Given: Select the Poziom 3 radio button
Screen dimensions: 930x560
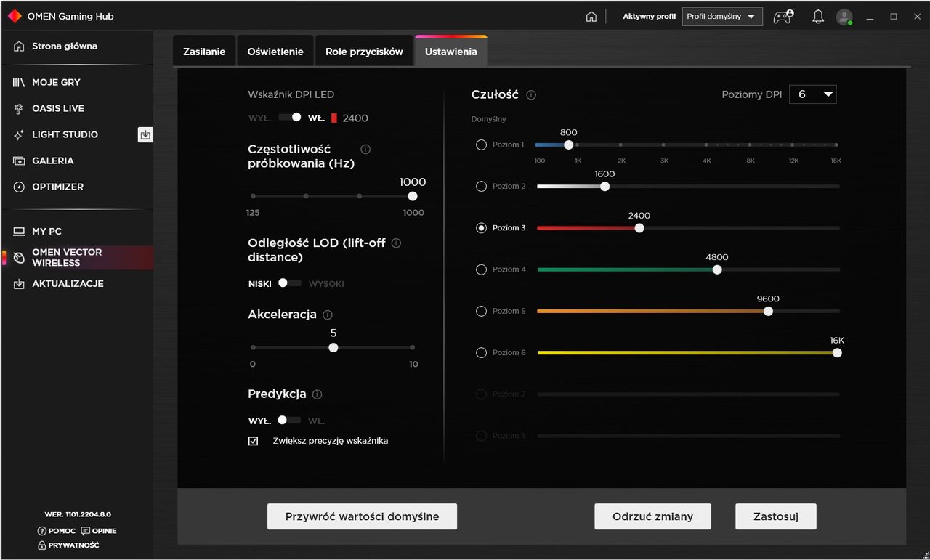Looking at the screenshot, I should click(x=481, y=228).
